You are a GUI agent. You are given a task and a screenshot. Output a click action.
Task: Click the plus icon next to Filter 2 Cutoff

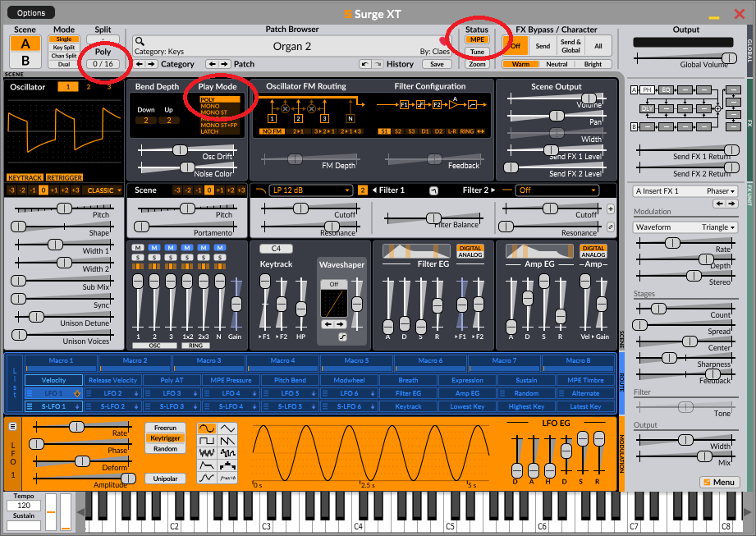(611, 209)
